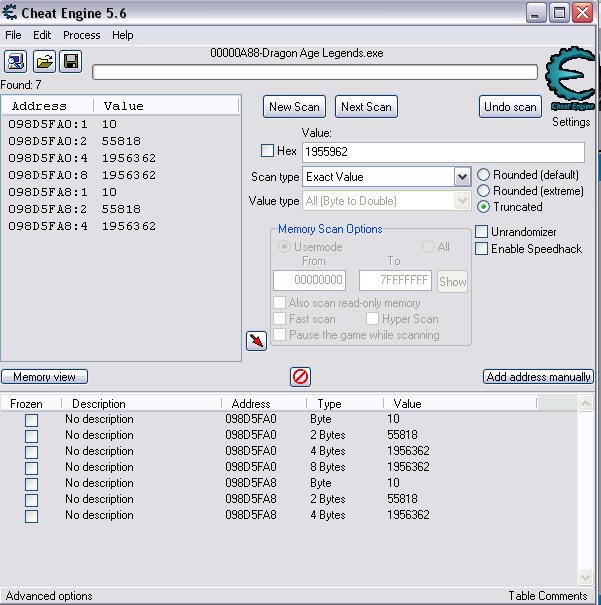Freeze the 098D5FA0 8 Bytes entry
The height and width of the screenshot is (605, 601).
coord(31,468)
